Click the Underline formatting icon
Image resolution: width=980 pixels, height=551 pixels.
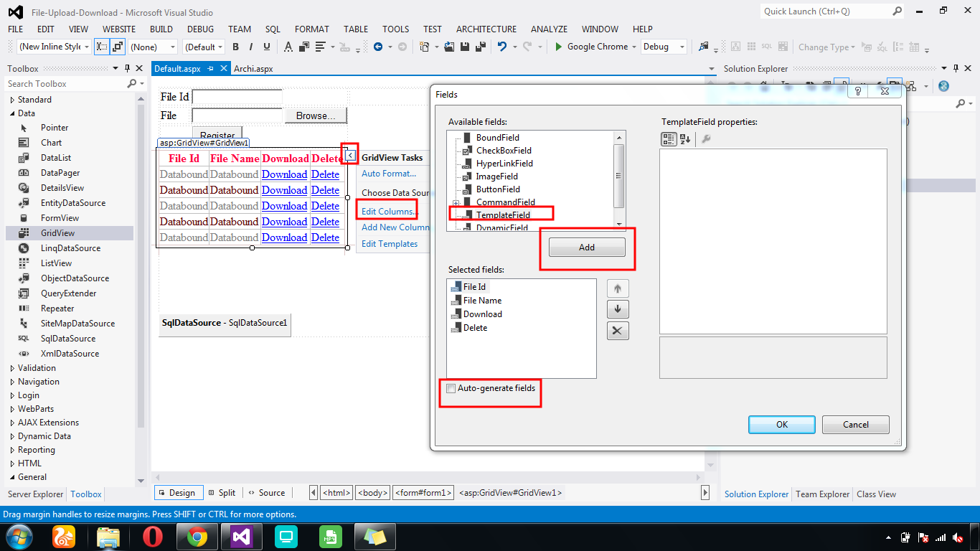[x=265, y=46]
